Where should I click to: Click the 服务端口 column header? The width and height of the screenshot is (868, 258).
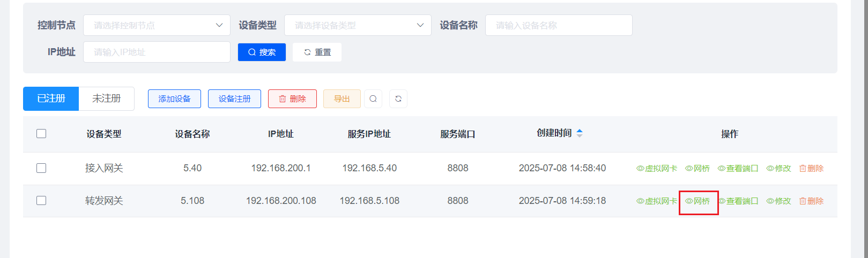458,134
